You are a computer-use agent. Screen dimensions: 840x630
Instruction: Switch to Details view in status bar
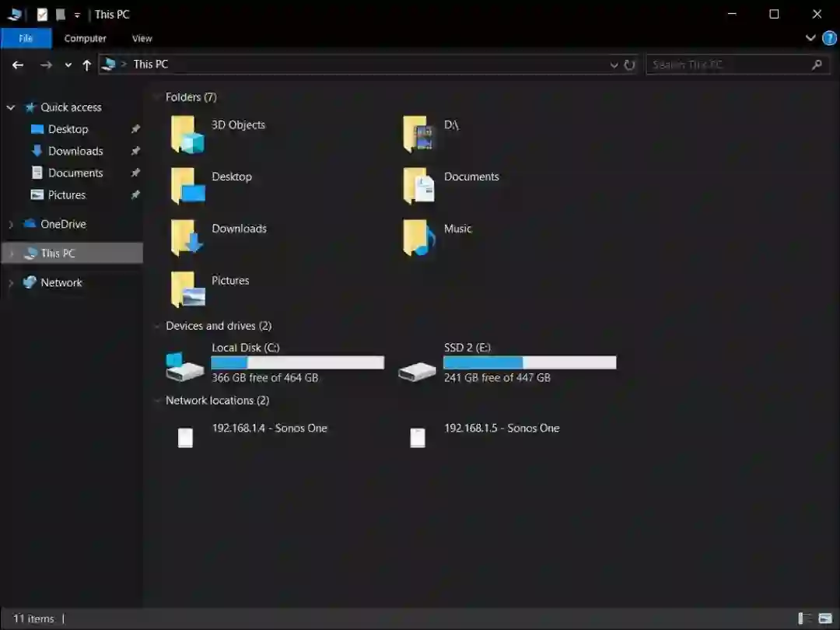tap(804, 618)
